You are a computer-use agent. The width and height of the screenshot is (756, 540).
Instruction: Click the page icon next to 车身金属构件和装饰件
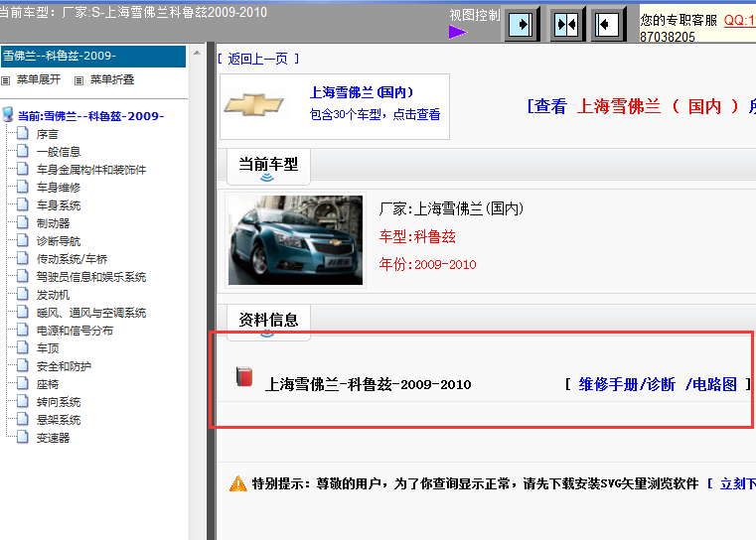(23, 169)
